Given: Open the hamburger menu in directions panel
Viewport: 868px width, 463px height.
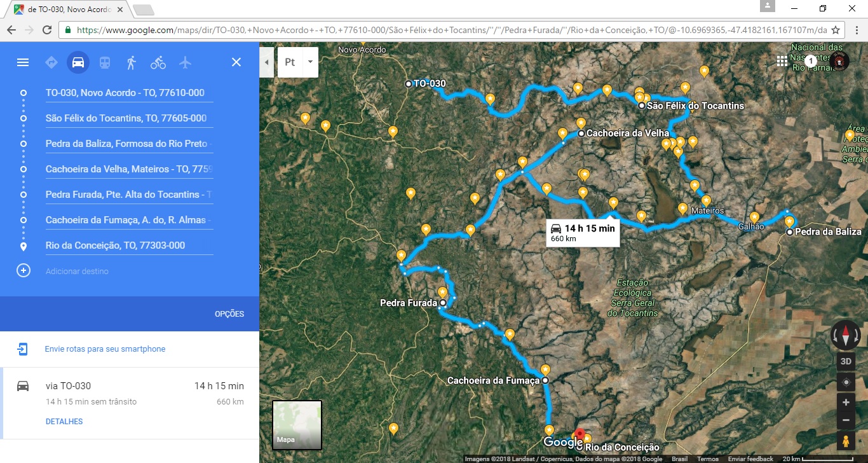Looking at the screenshot, I should (x=23, y=62).
